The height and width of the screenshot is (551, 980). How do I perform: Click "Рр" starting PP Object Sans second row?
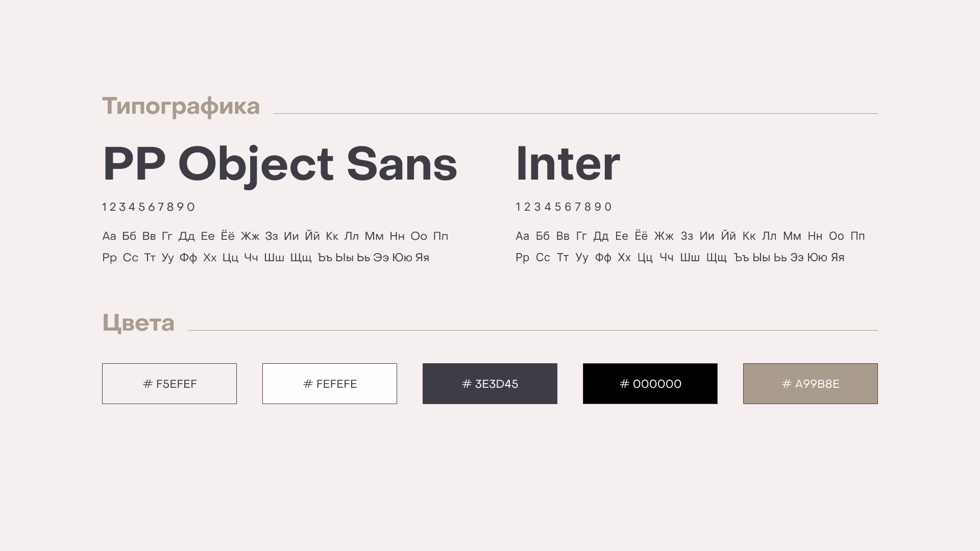click(110, 258)
